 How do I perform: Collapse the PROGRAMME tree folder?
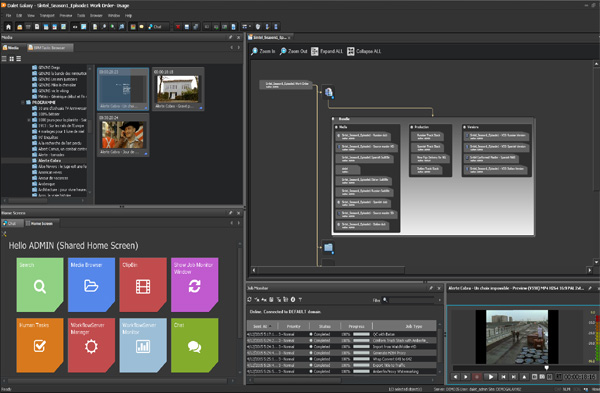click(23, 103)
